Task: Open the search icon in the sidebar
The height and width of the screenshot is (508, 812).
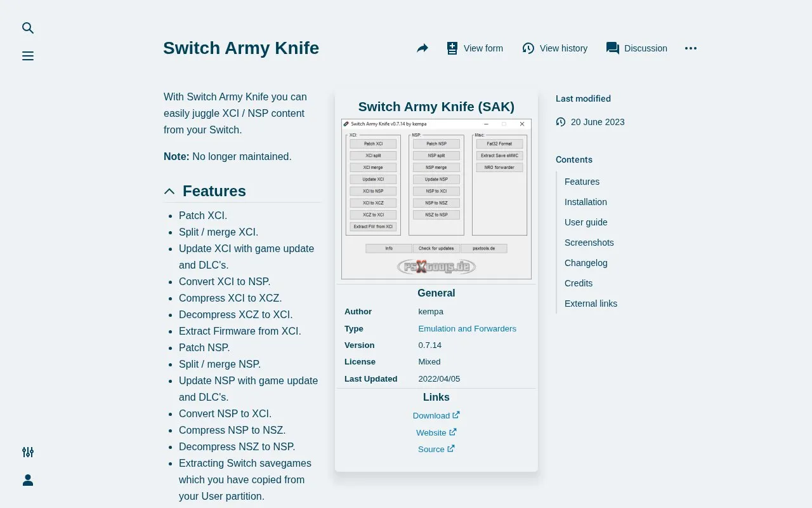Action: pos(28,28)
